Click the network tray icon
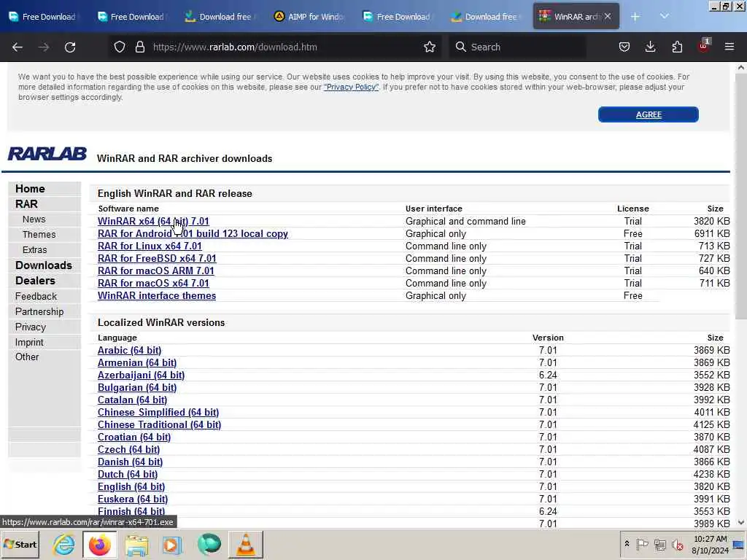The width and height of the screenshot is (747, 560). 659,544
